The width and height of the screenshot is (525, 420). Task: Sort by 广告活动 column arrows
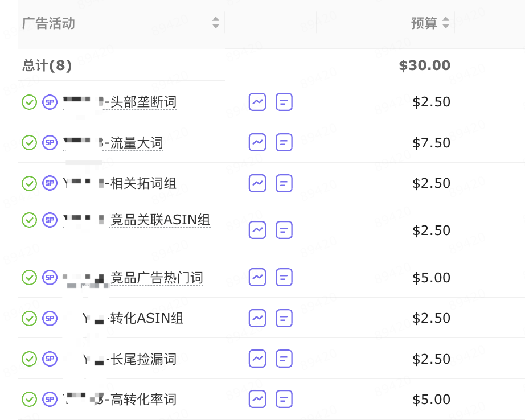(216, 23)
